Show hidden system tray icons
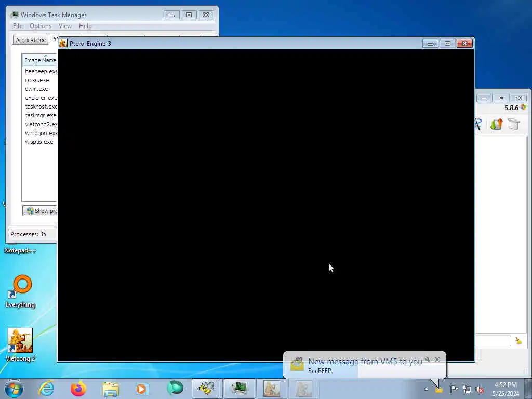Screen dimensions: 532x399 coord(426,389)
